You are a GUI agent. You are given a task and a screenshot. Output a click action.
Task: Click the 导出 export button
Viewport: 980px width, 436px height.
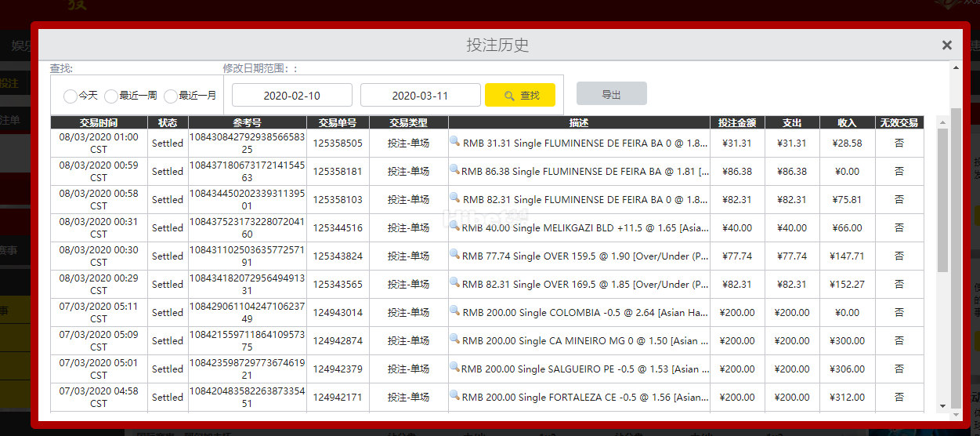(611, 94)
